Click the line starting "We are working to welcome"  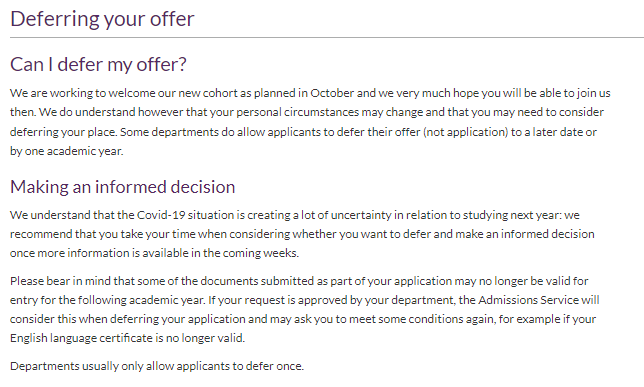tap(310, 93)
